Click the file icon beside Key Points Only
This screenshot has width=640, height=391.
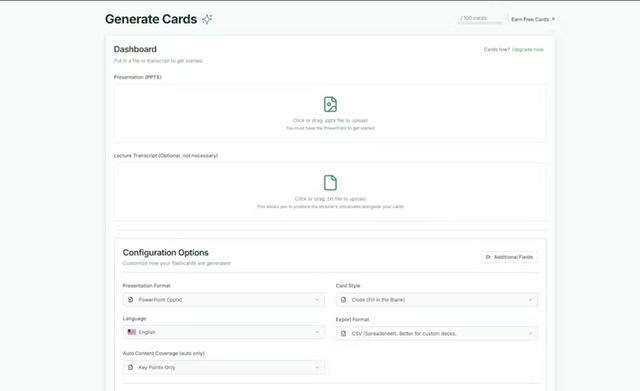[131, 367]
